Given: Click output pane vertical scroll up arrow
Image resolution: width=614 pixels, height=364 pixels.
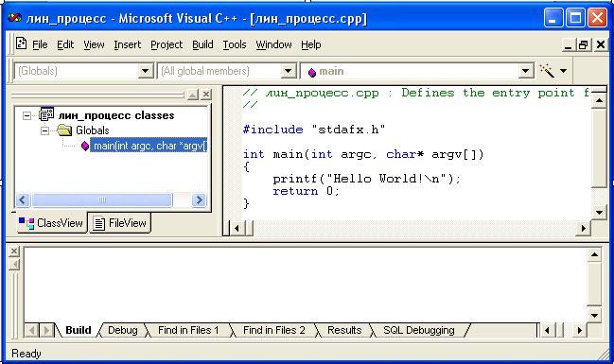Looking at the screenshot, I should 594,255.
